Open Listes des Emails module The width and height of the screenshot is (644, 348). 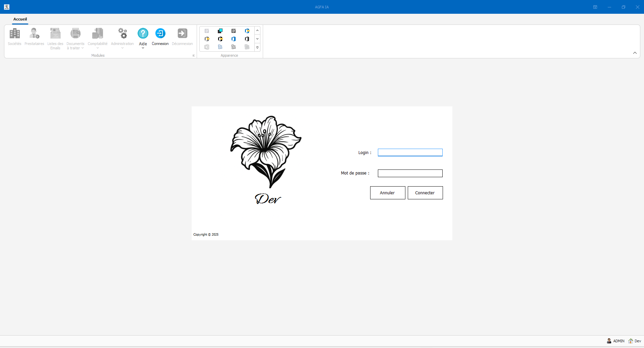pos(55,34)
